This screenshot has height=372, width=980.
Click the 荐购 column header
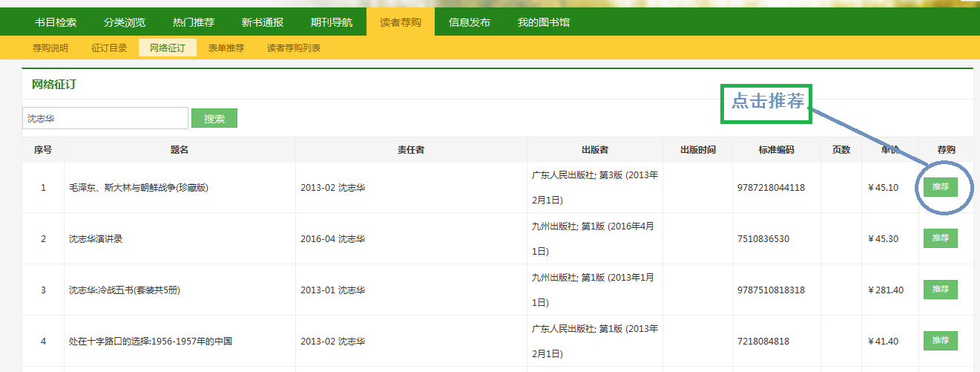click(x=946, y=150)
